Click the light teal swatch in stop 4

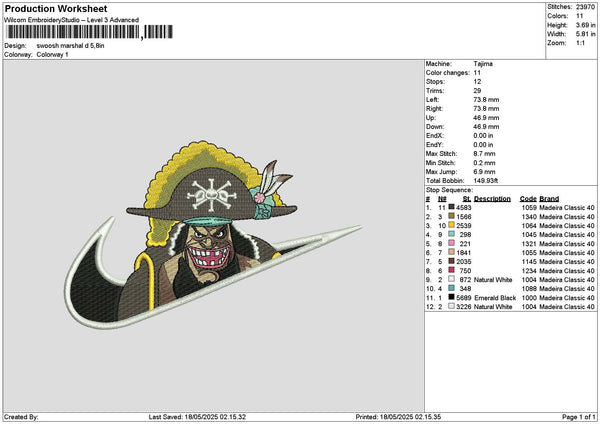(x=452, y=234)
